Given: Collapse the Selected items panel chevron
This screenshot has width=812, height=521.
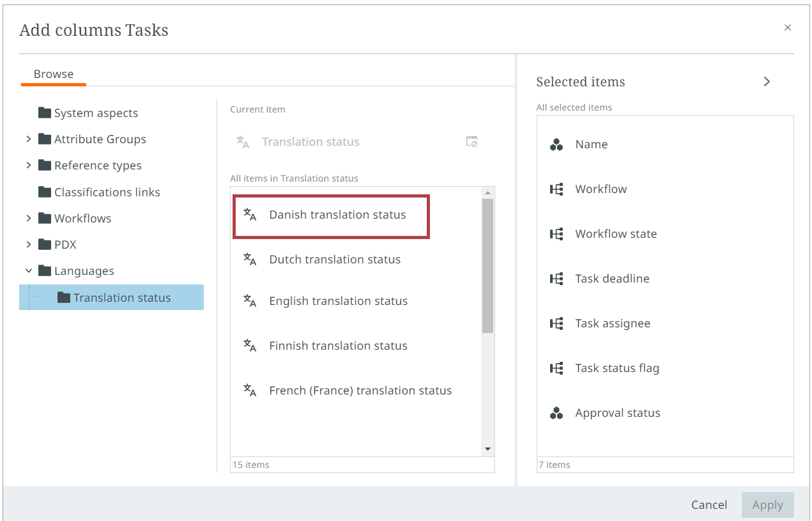Looking at the screenshot, I should [x=767, y=82].
